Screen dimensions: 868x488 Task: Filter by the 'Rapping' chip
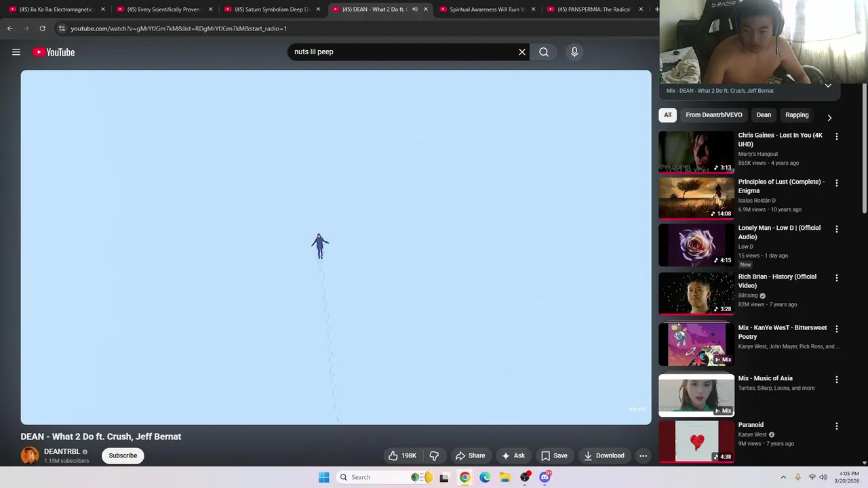tap(797, 115)
